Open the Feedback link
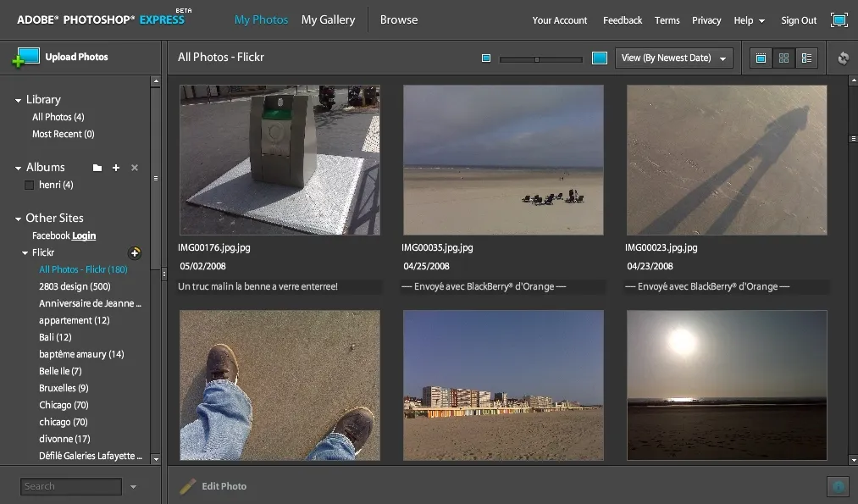This screenshot has width=858, height=504. pos(623,20)
